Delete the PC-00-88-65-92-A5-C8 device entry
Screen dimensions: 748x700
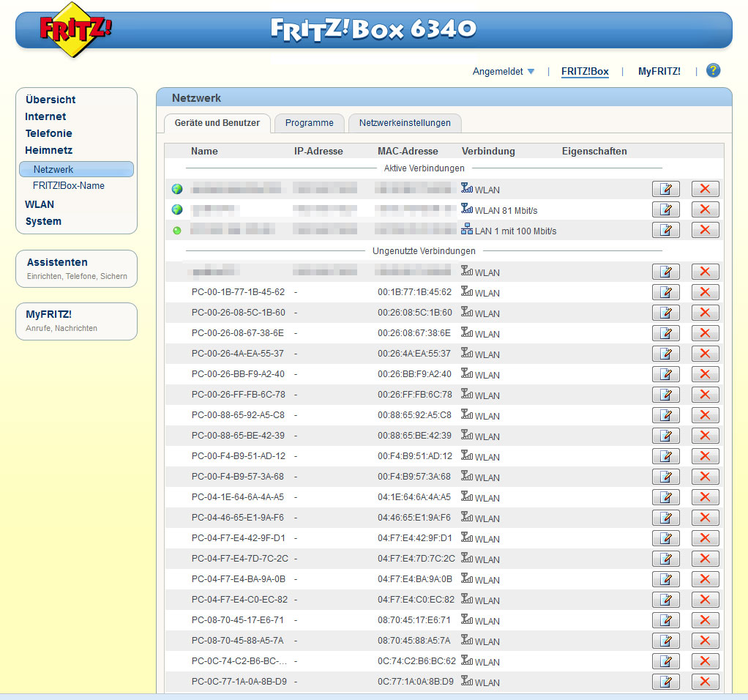pyautogui.click(x=705, y=415)
